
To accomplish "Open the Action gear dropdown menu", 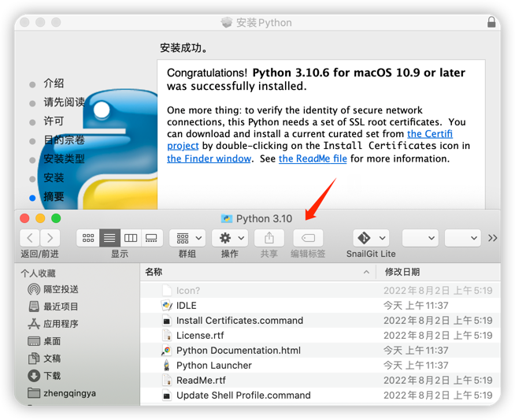I will [230, 238].
